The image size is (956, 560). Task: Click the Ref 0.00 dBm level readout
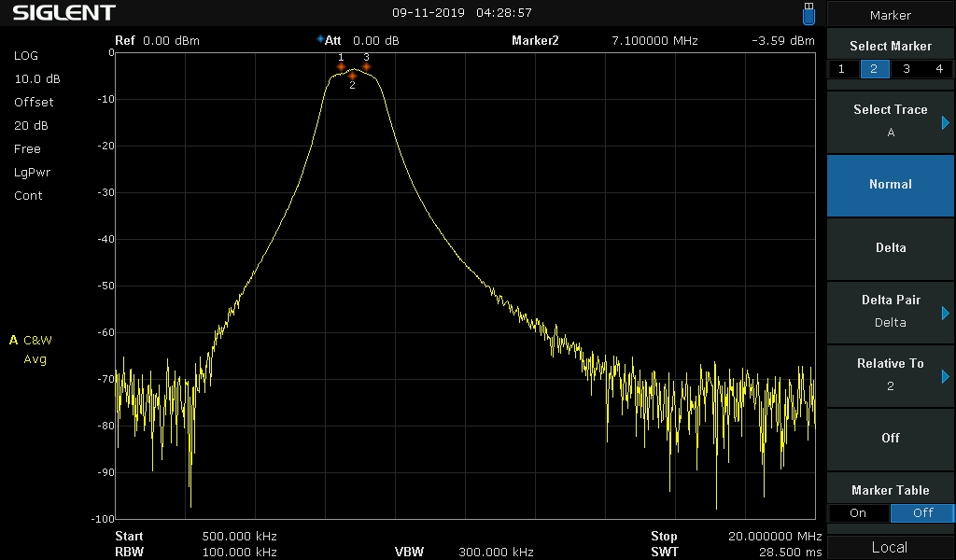[x=157, y=41]
